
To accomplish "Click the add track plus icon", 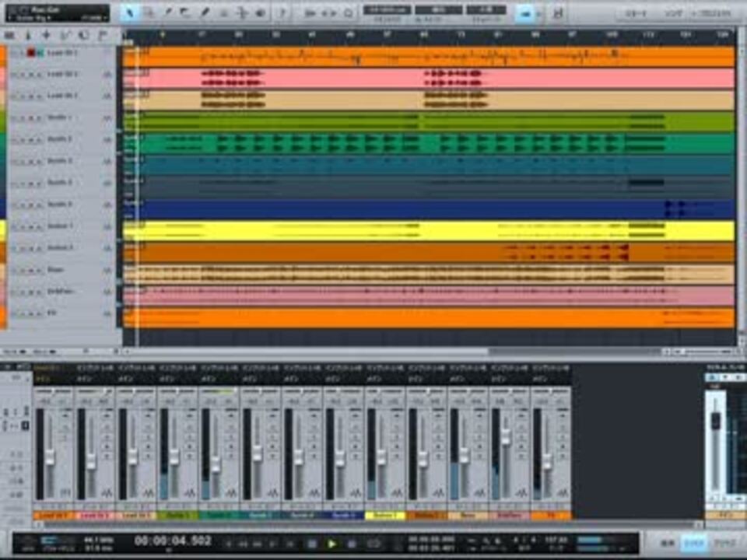I will (x=46, y=35).
